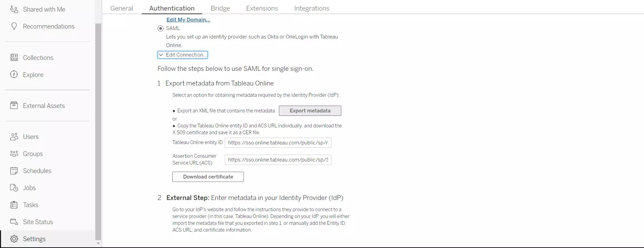The height and width of the screenshot is (248, 644).
Task: Click the Jobs icon in sidebar
Action: click(x=14, y=188)
